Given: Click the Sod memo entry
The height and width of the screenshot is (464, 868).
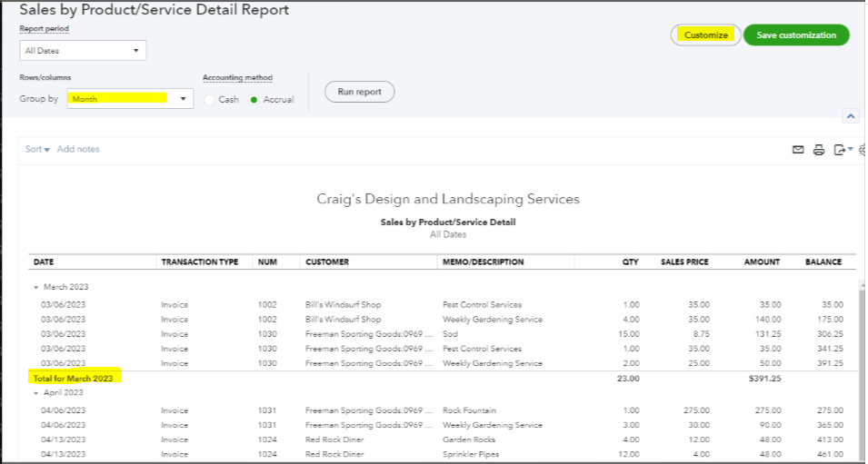Looking at the screenshot, I should click(448, 334).
